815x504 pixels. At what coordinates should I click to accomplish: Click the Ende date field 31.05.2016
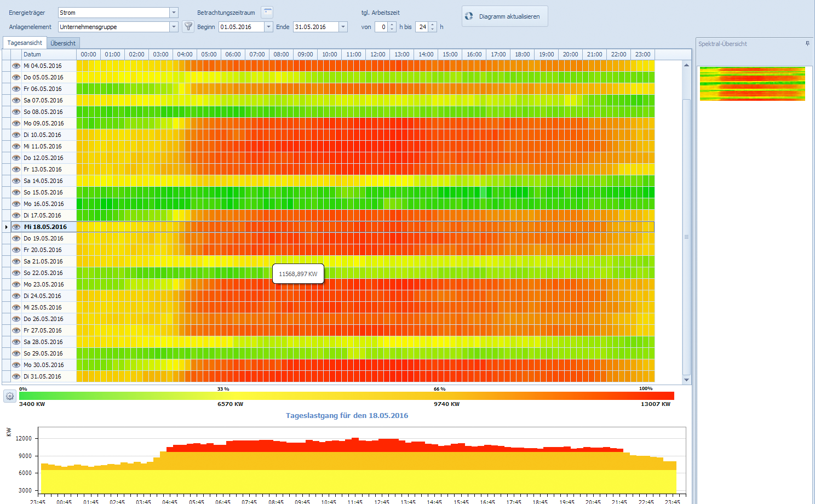tap(316, 27)
